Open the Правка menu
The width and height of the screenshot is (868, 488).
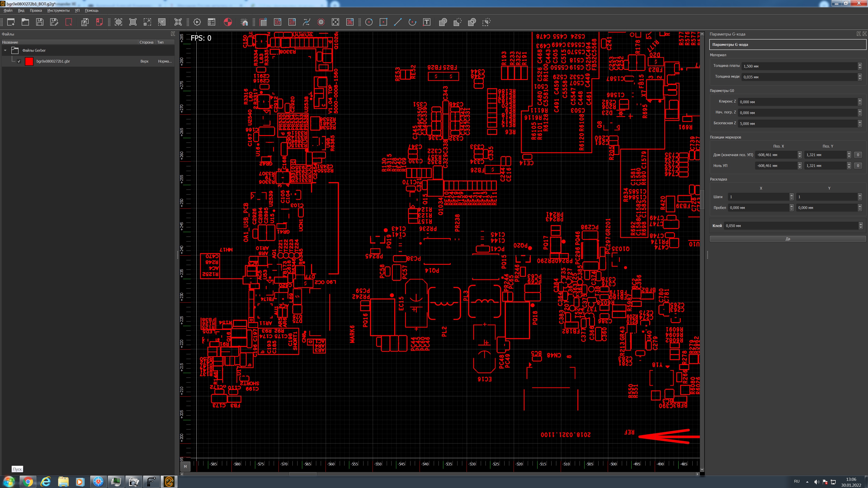click(36, 10)
